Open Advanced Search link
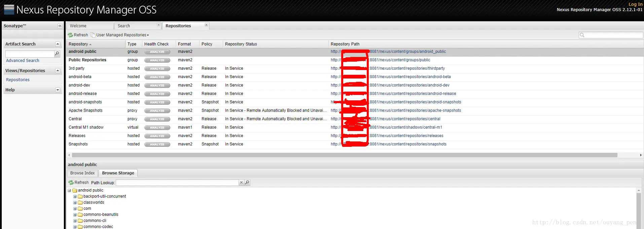This screenshot has width=644, height=229. click(x=23, y=61)
